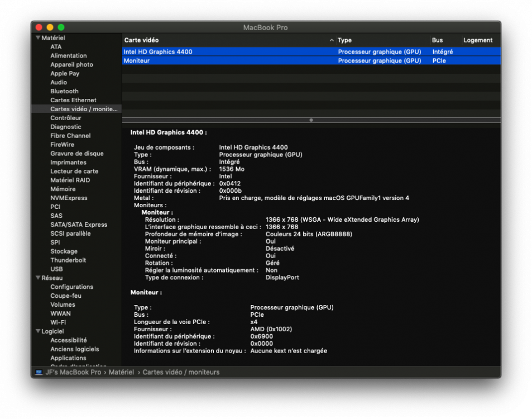The image size is (532, 419).
Task: Select Bluetooth sidebar entry
Action: 64,91
